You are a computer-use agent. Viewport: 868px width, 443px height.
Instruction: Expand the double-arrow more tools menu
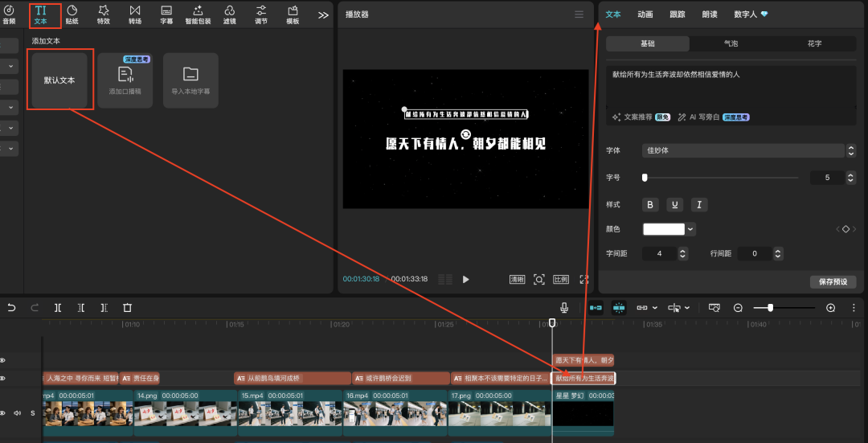click(x=323, y=14)
